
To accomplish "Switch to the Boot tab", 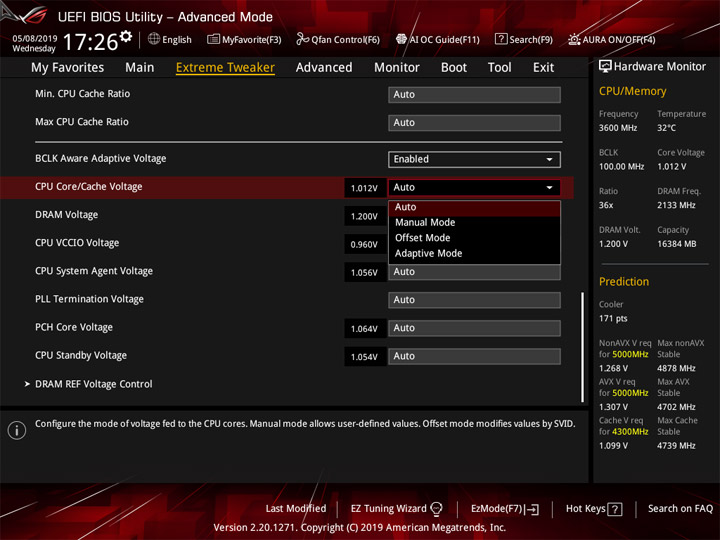I will (454, 68).
